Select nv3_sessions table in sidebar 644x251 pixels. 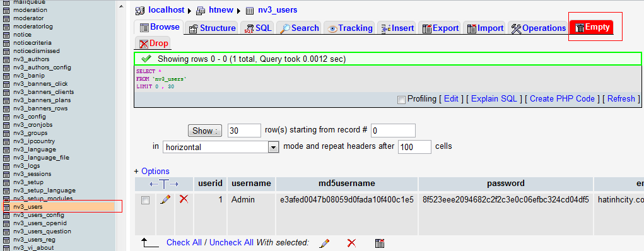pyautogui.click(x=32, y=174)
